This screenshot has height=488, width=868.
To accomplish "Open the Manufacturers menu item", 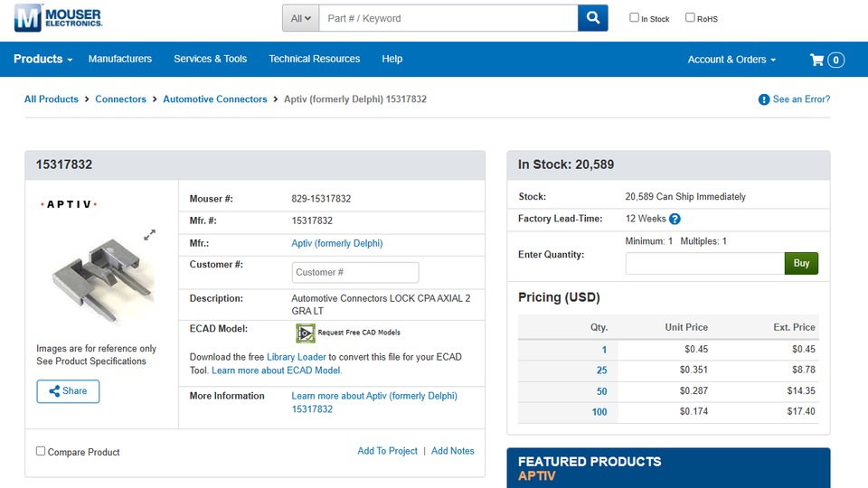I will pos(120,60).
